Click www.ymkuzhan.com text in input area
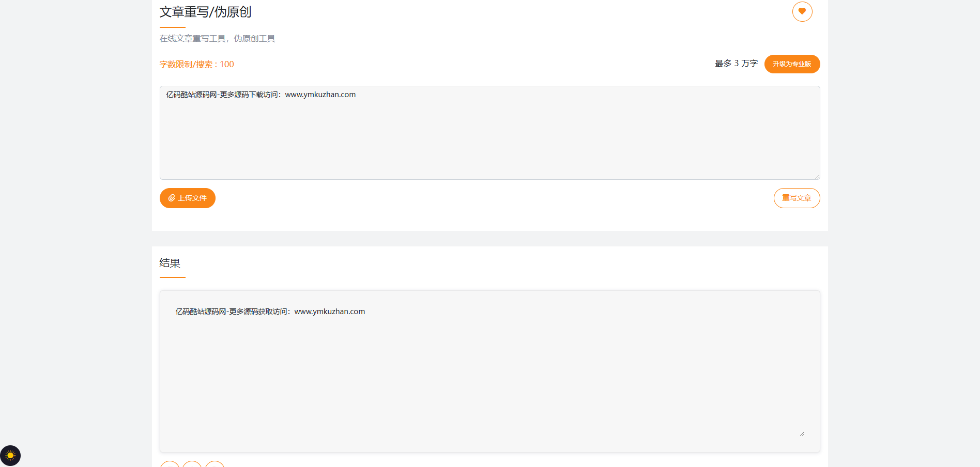The height and width of the screenshot is (467, 980). click(x=320, y=95)
